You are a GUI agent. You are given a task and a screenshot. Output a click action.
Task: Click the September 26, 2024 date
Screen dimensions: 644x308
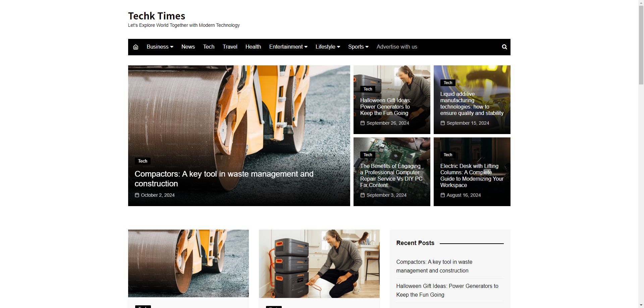coord(388,123)
